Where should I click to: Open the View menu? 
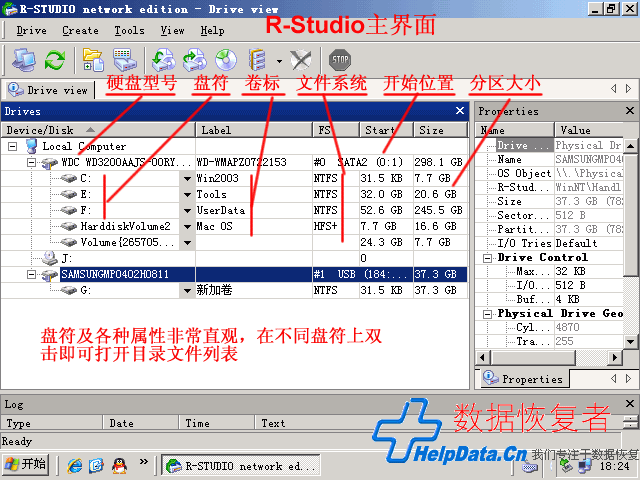click(172, 30)
